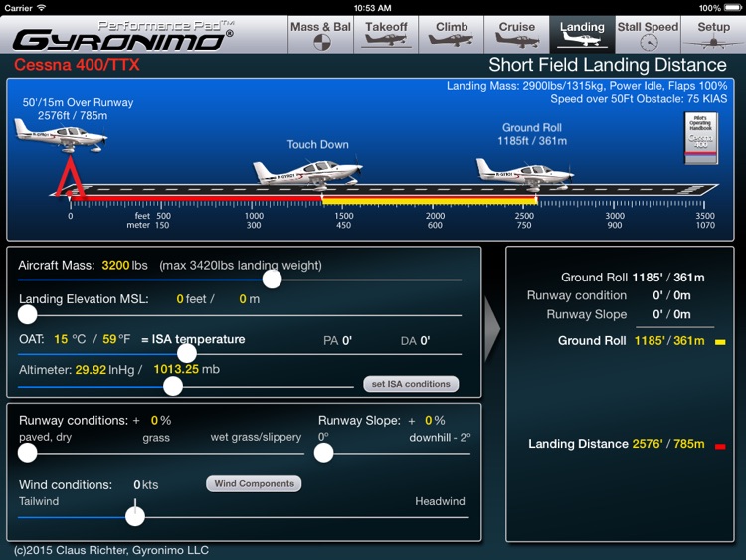Click the Short Field Landing Distance heading
Viewport: 746px width, 560px height.
(608, 65)
